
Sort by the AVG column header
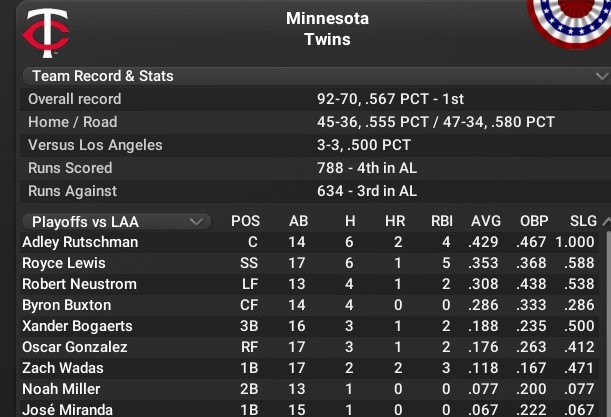point(486,221)
